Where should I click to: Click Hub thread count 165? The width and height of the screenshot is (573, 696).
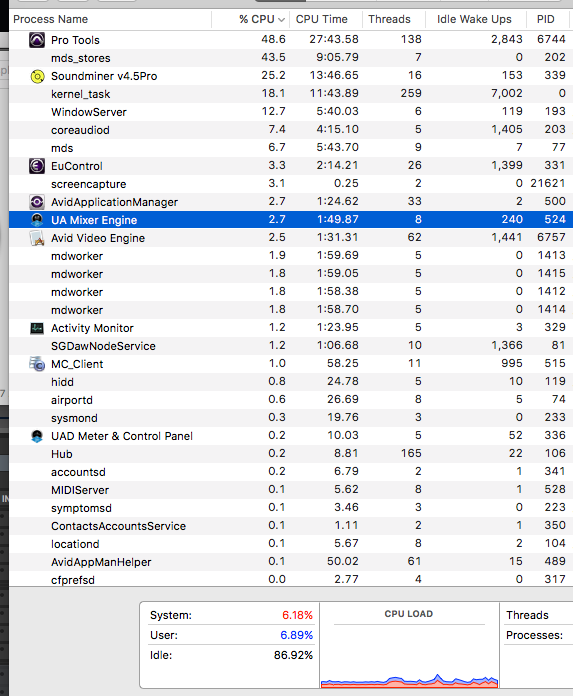point(411,453)
